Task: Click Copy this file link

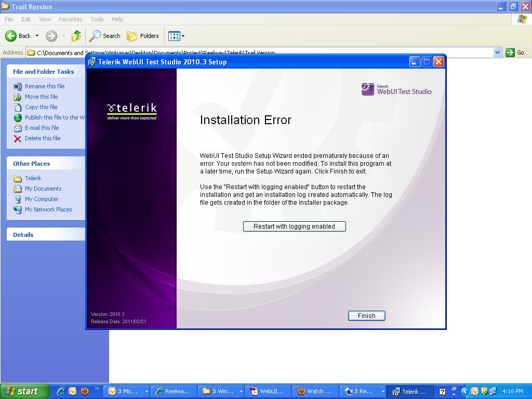Action: 41,107
